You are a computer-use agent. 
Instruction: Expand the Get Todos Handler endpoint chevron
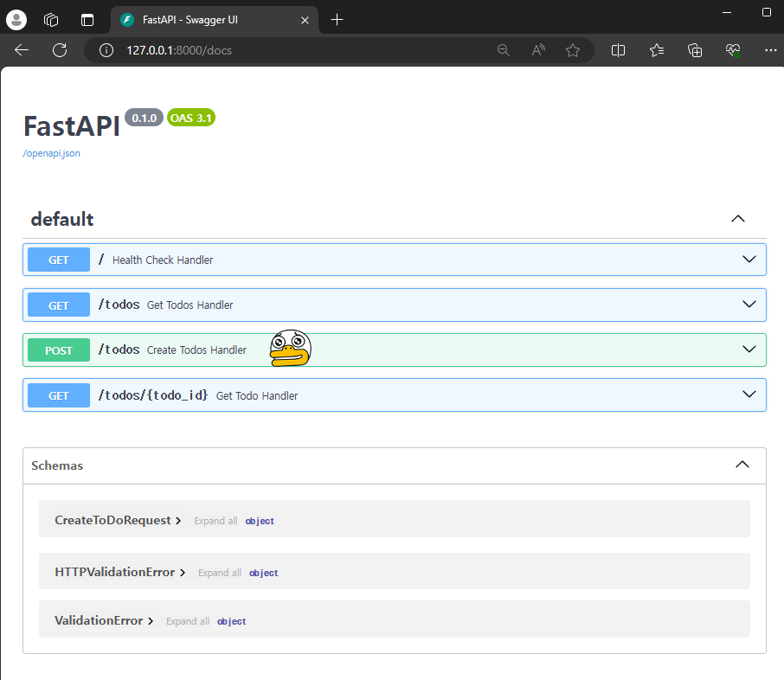(749, 304)
